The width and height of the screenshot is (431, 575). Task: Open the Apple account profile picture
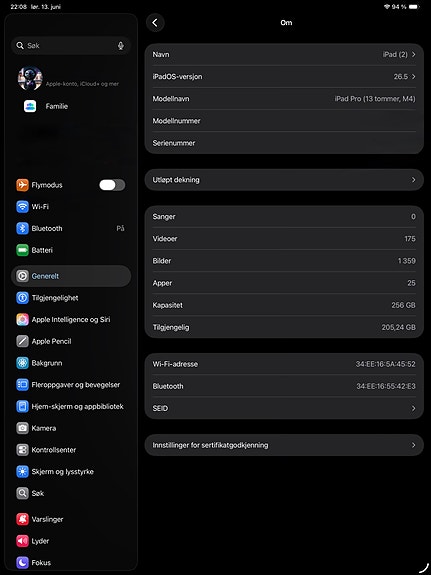coord(30,78)
